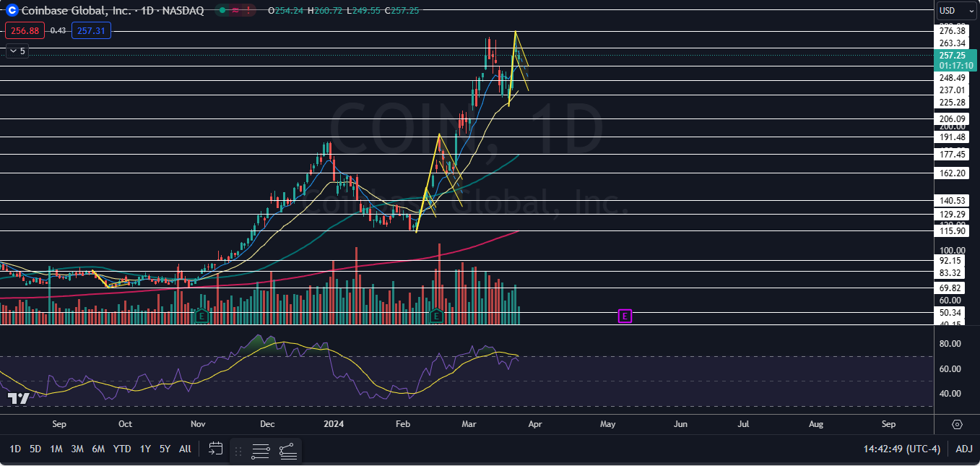The width and height of the screenshot is (980, 466).
Task: Click the 83.32 price level label
Action: pyautogui.click(x=950, y=273)
